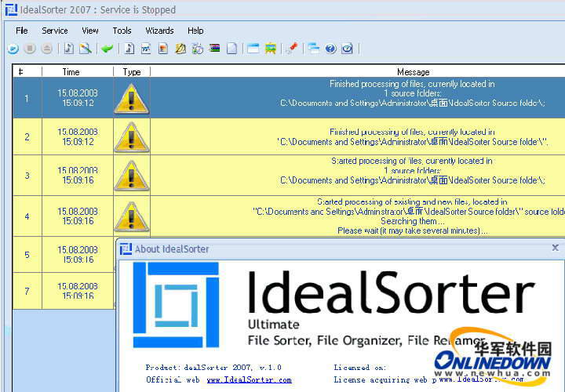Click the warning icon in log row 4
This screenshot has height=392, width=565.
pos(132,216)
